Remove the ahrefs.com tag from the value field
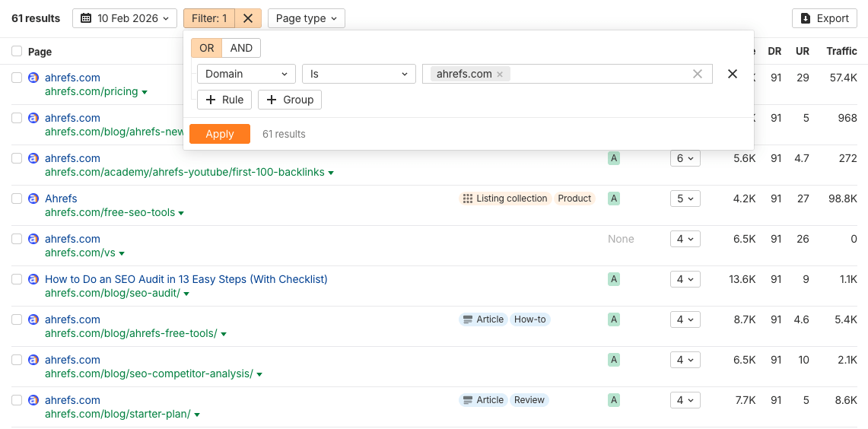This screenshot has width=868, height=429. [x=500, y=75]
